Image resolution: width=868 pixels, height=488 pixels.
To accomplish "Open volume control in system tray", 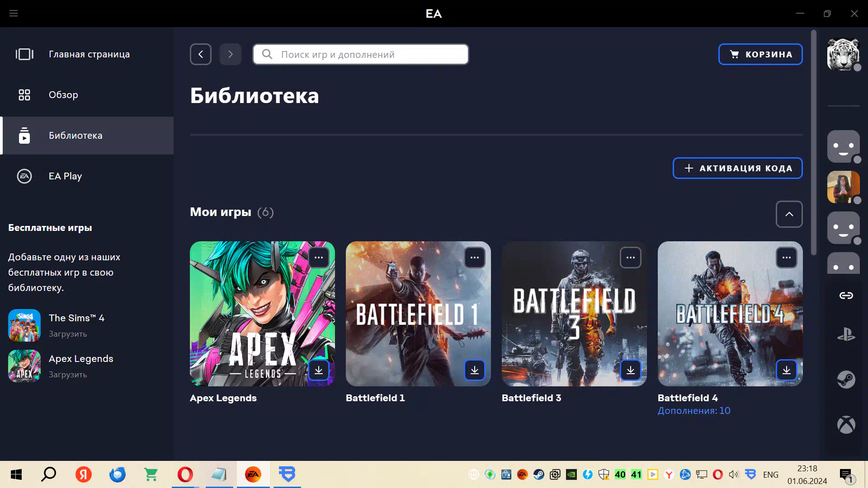I will click(734, 474).
